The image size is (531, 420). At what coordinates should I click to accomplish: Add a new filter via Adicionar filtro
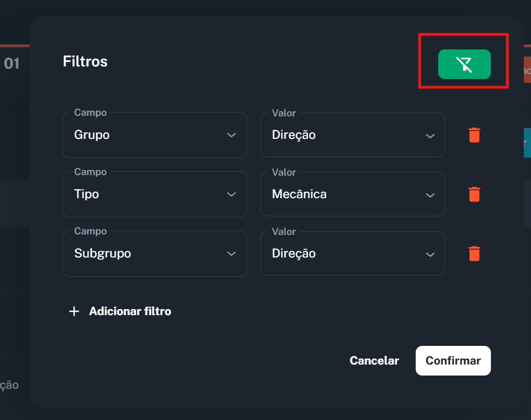(x=130, y=311)
